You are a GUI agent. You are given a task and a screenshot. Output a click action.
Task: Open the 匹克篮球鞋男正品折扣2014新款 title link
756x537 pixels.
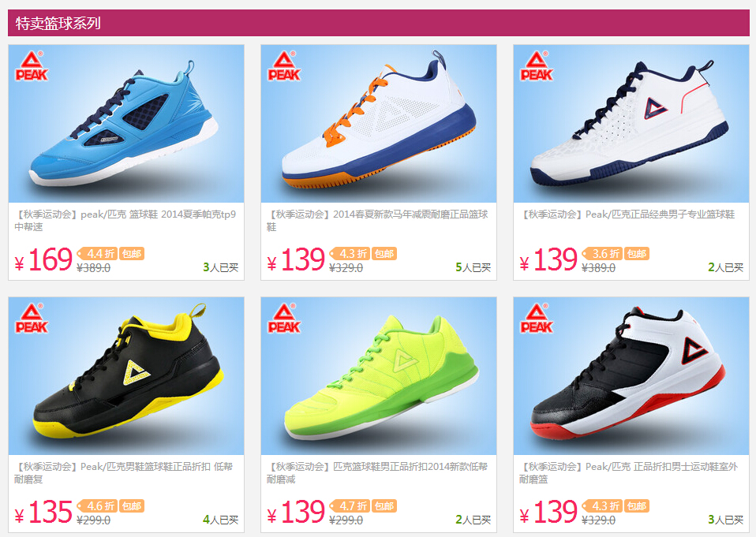pyautogui.click(x=377, y=472)
